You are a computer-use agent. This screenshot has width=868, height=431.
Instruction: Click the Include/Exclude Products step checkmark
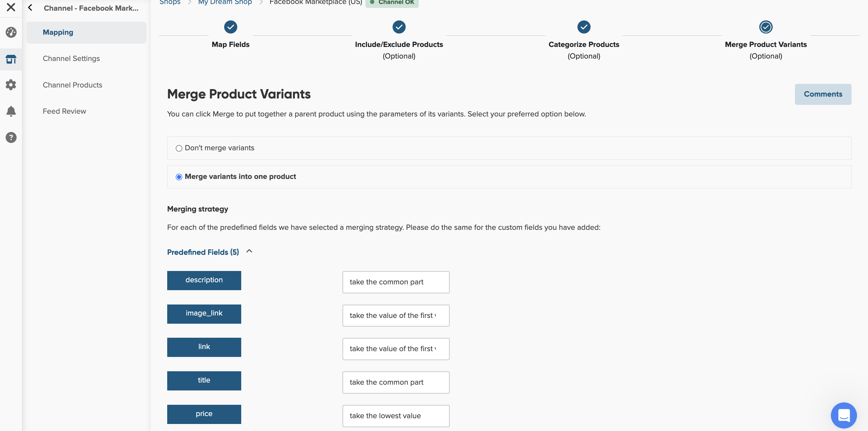point(399,27)
